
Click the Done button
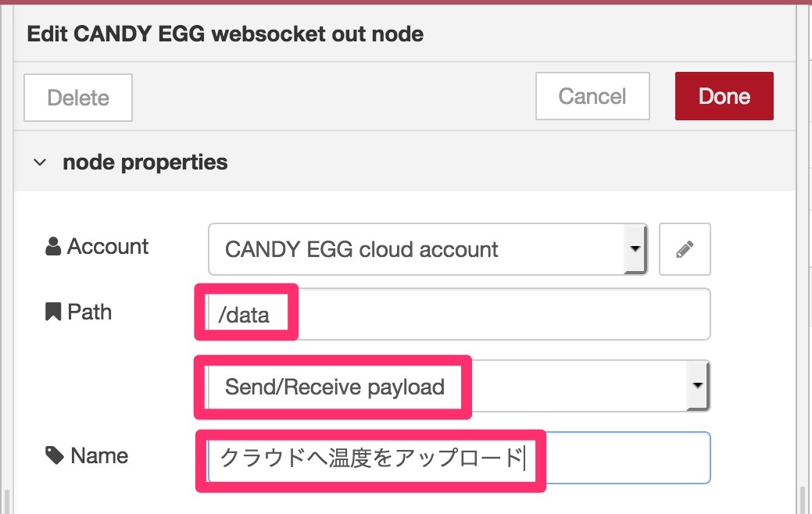[x=724, y=96]
